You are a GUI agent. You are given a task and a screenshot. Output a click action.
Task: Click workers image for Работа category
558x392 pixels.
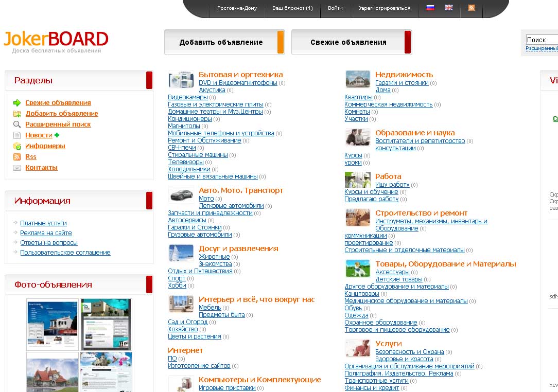358,180
